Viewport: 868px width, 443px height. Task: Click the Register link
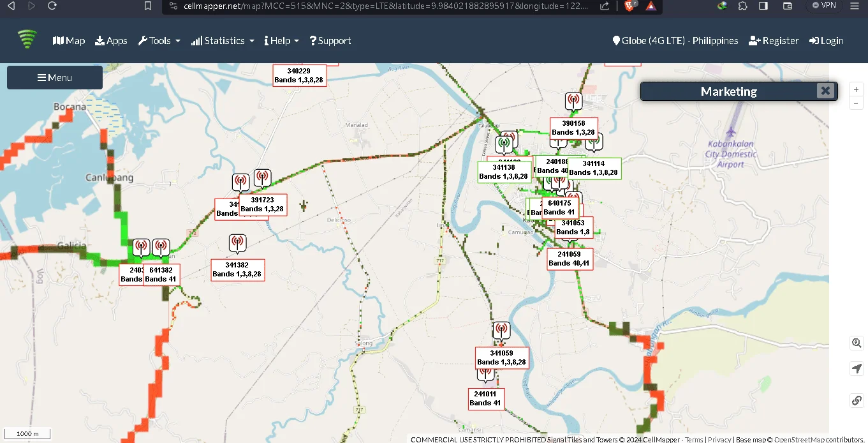coord(774,40)
